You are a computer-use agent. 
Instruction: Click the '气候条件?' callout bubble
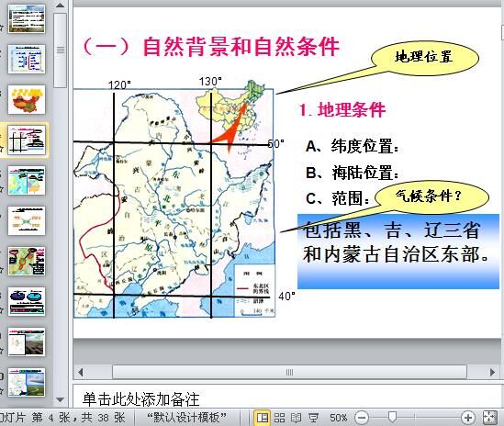pyautogui.click(x=431, y=196)
